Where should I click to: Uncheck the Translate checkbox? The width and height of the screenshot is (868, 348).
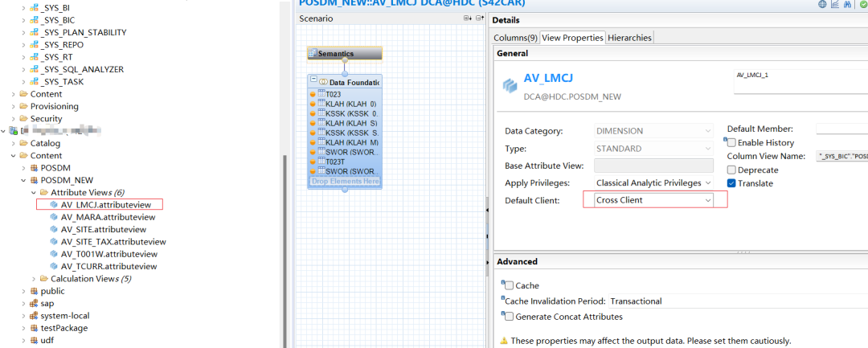click(x=731, y=183)
